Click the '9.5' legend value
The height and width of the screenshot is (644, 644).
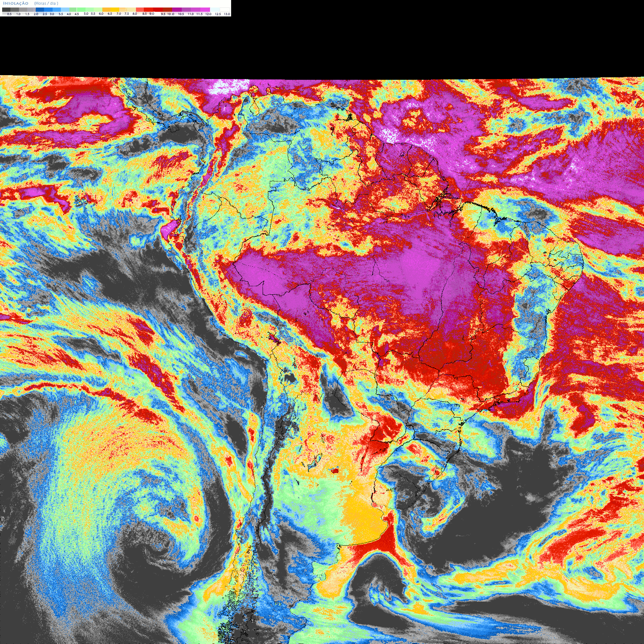(x=163, y=14)
